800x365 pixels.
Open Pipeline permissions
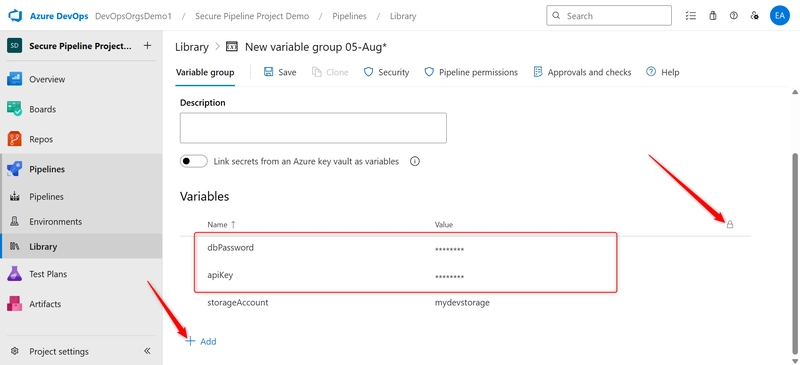tap(471, 72)
